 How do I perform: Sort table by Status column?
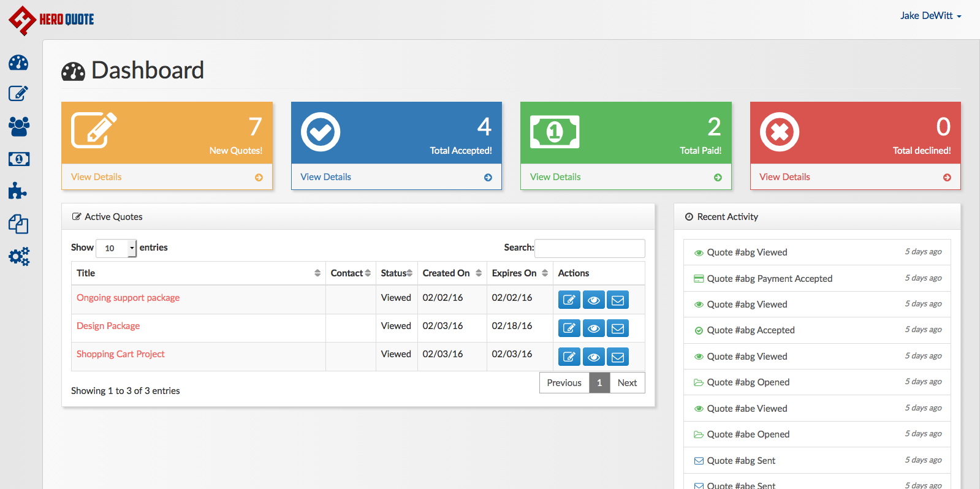tap(397, 273)
